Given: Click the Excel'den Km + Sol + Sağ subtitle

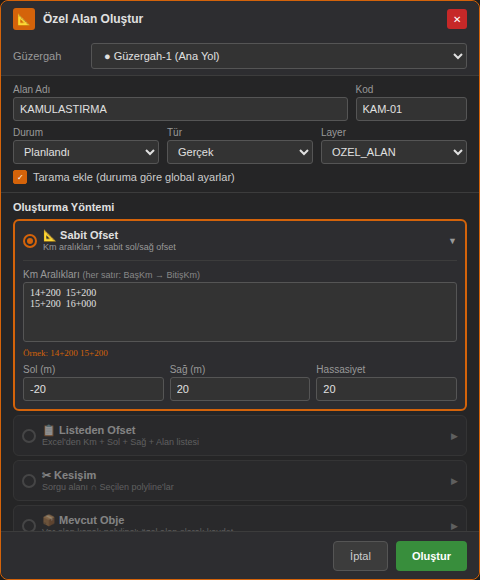Looking at the screenshot, I should [x=121, y=442].
